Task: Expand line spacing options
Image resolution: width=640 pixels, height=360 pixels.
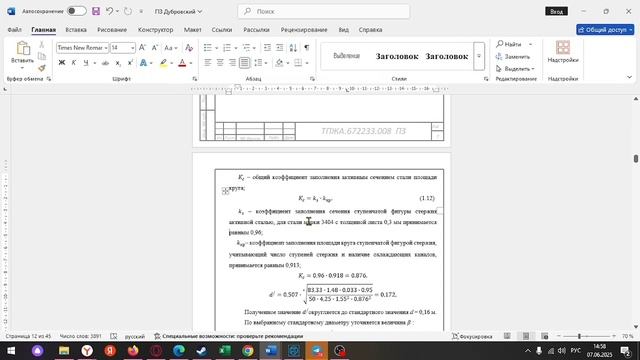Action: click(x=266, y=63)
